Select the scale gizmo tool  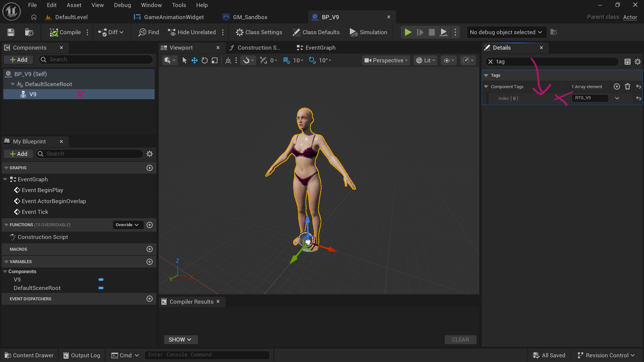215,60
